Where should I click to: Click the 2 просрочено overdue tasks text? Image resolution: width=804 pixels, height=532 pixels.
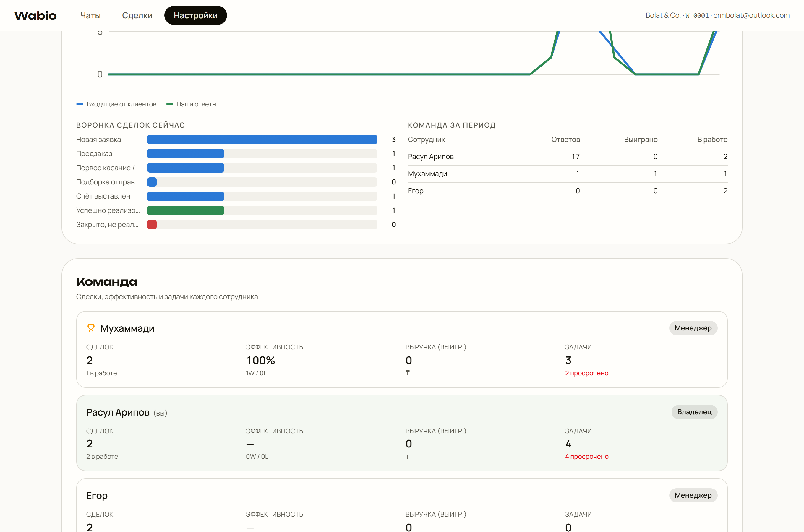coord(586,373)
